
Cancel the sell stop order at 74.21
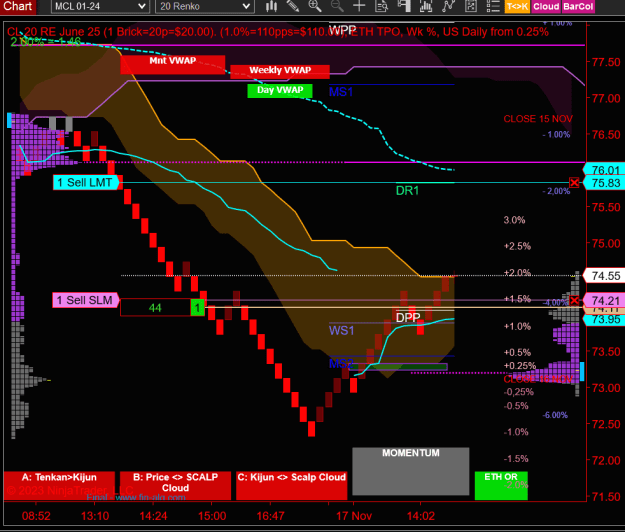point(574,300)
